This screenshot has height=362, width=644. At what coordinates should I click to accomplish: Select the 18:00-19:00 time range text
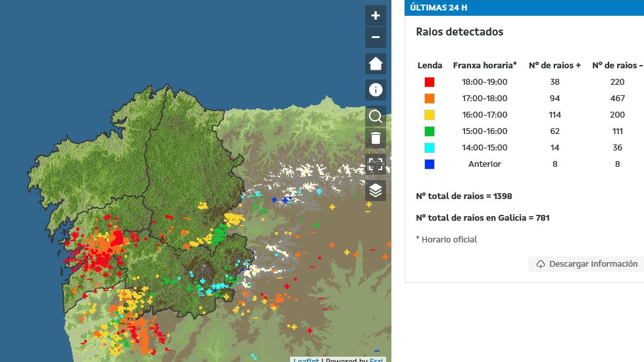tap(485, 82)
